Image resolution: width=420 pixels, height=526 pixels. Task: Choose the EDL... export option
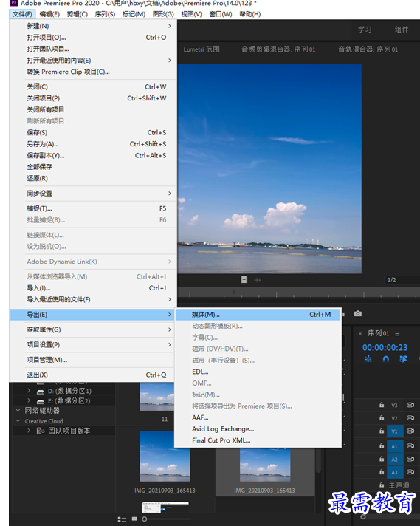pos(258,372)
